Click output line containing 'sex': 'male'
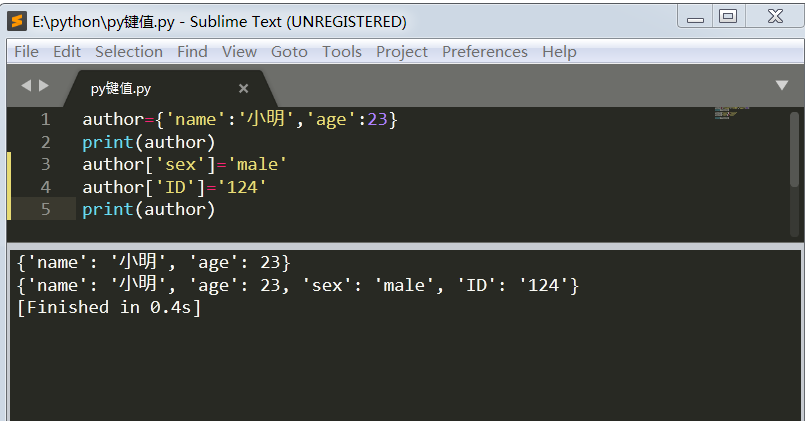This screenshot has height=421, width=805. [298, 285]
